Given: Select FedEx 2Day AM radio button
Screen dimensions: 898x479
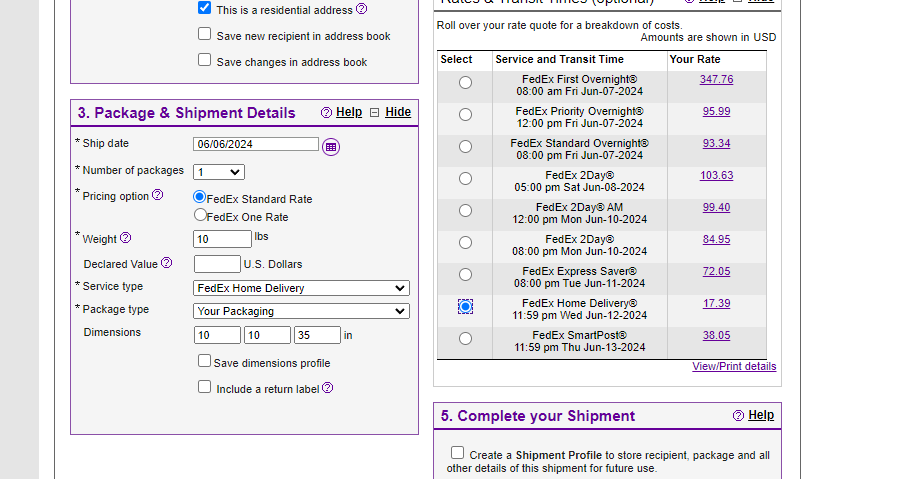Looking at the screenshot, I should (x=465, y=211).
